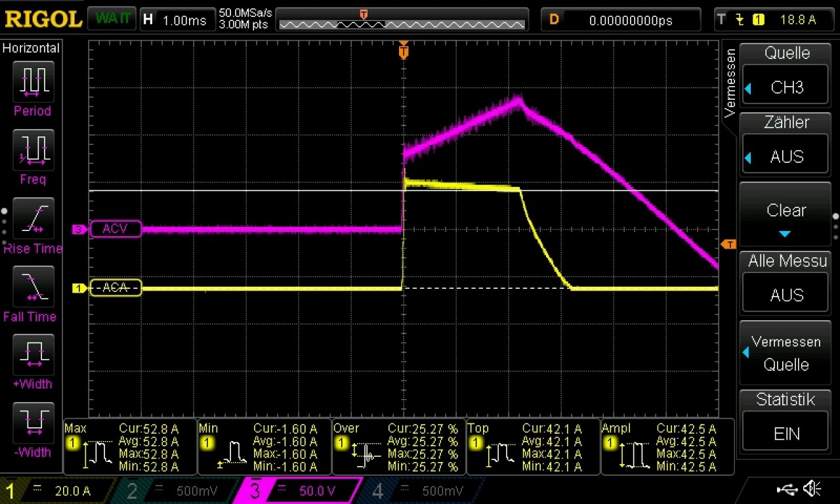
Task: Click the 3.00M pts memory depth text
Action: point(242,25)
